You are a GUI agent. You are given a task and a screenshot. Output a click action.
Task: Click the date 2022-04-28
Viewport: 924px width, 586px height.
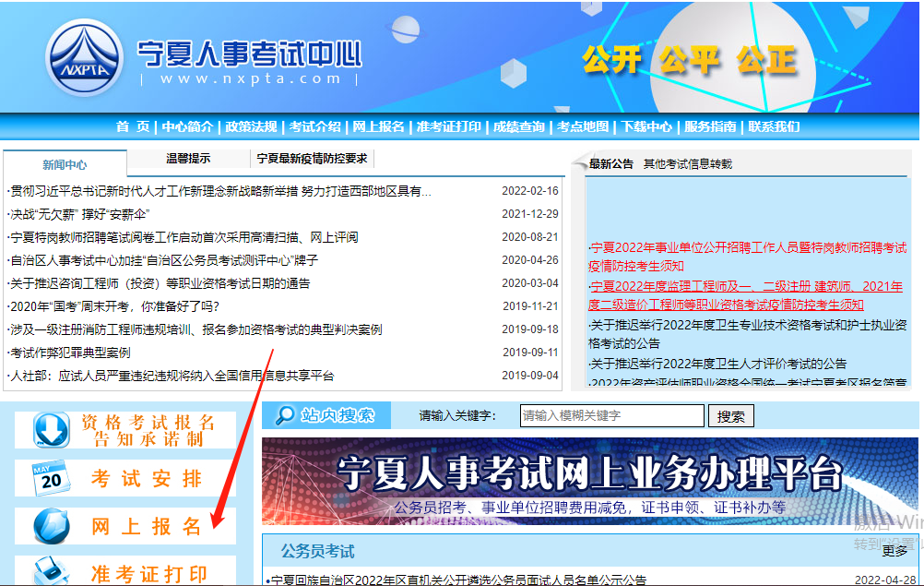(x=885, y=580)
